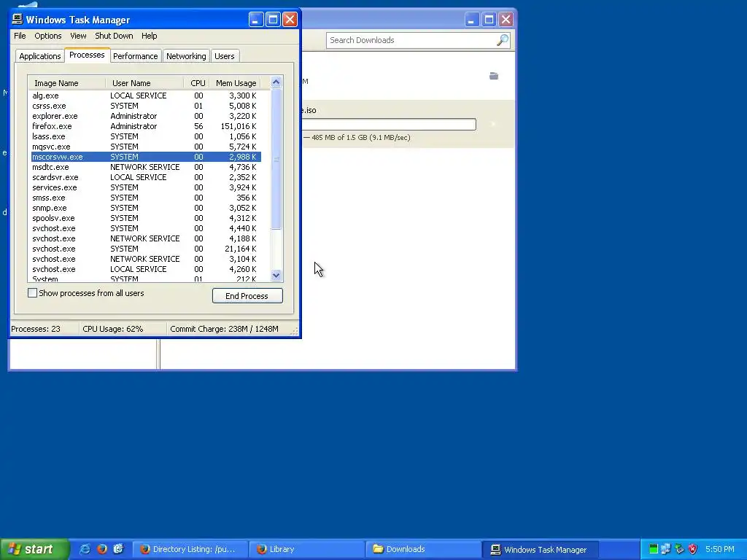Open the Help menu
Viewport: 747px width, 560px height.
tap(149, 36)
